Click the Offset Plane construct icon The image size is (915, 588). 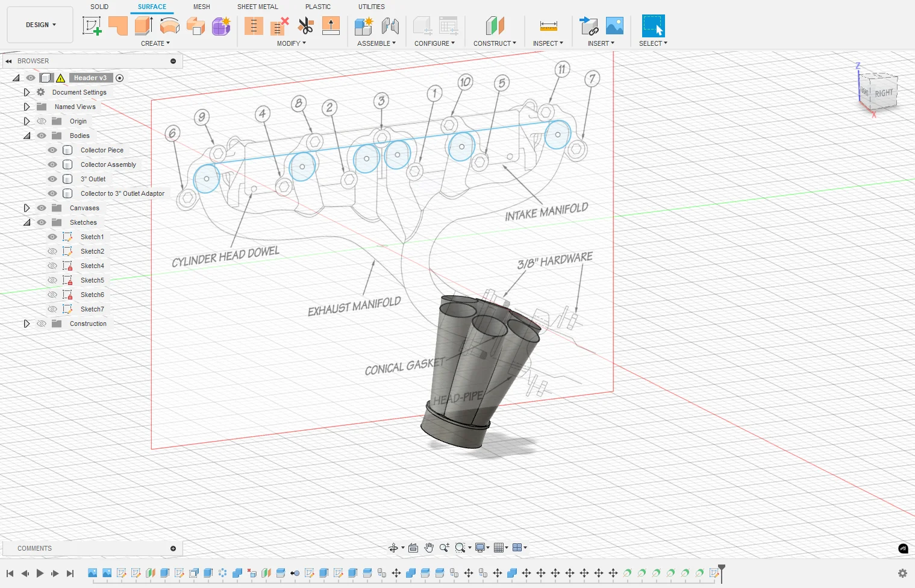pyautogui.click(x=495, y=26)
